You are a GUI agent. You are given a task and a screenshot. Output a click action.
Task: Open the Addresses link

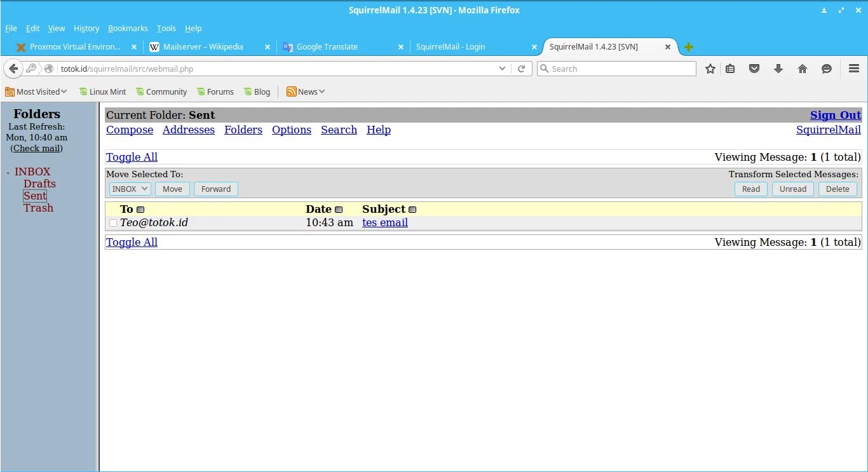tap(189, 130)
